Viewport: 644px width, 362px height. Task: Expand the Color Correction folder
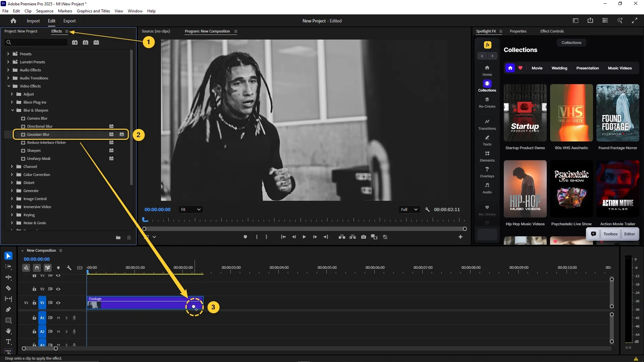click(x=12, y=175)
